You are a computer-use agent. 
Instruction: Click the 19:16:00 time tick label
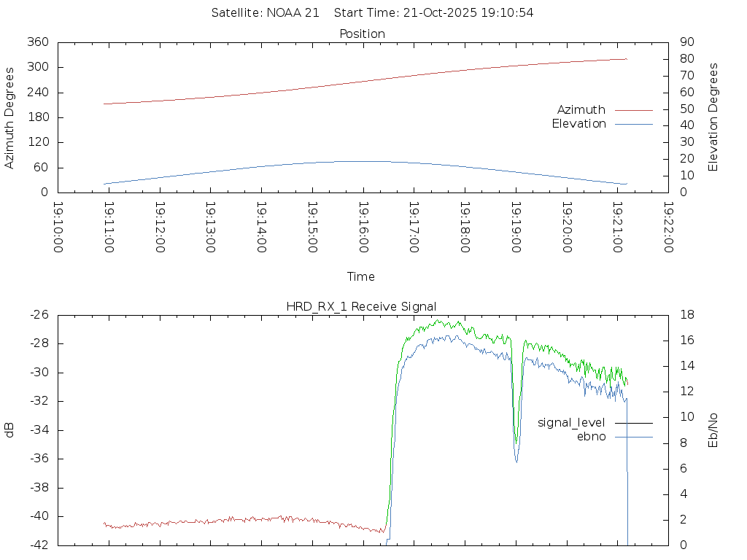click(363, 227)
